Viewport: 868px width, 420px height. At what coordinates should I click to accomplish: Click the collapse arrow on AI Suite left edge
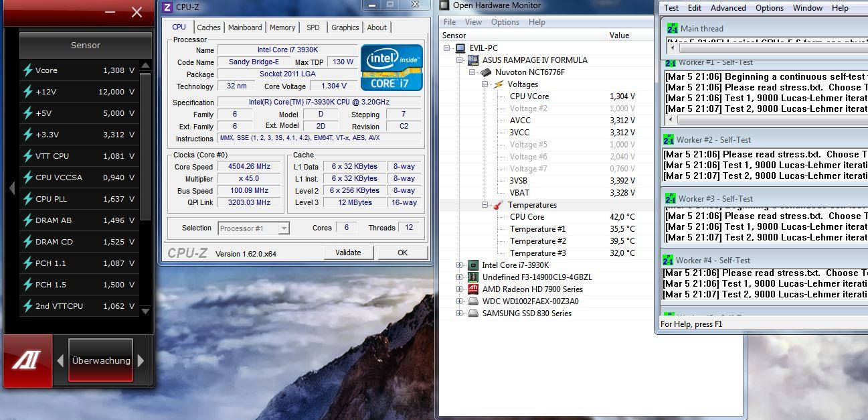(x=11, y=188)
